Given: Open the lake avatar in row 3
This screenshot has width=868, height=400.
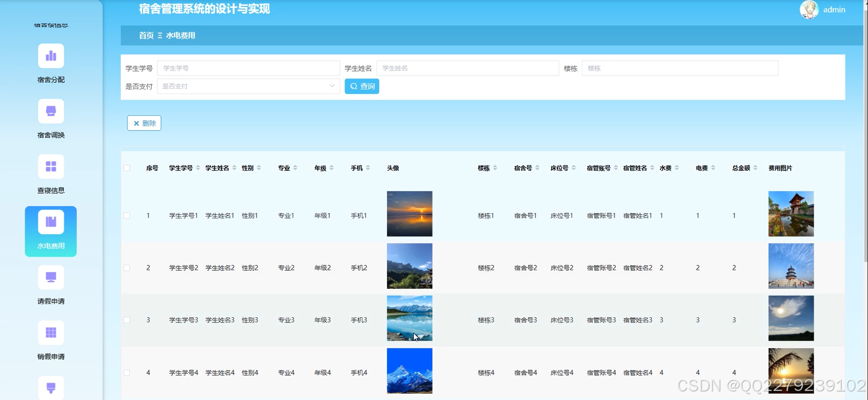Looking at the screenshot, I should tap(410, 318).
